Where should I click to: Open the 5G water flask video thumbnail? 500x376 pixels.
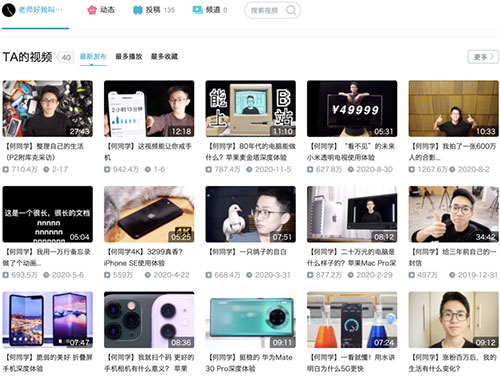coord(352,320)
